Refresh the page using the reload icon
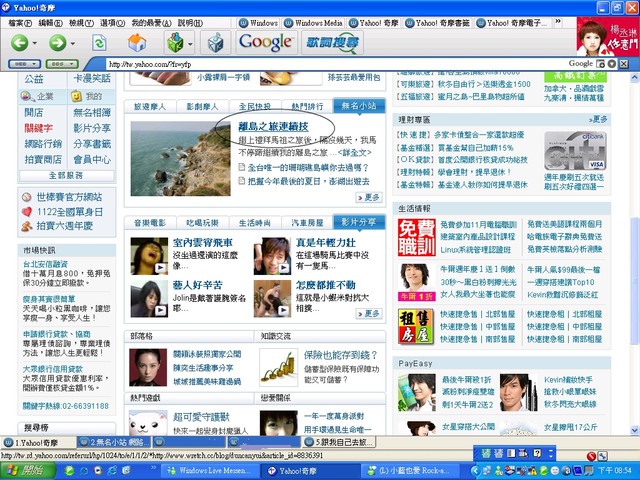 [x=99, y=42]
